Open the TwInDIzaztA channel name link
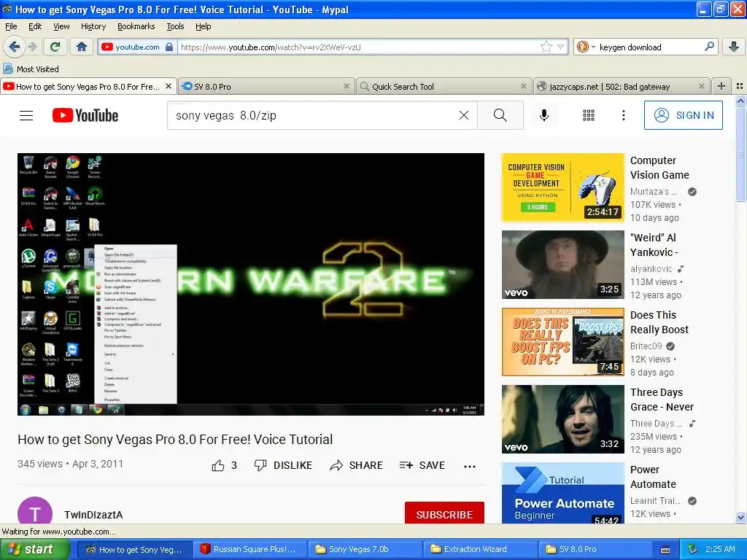The image size is (747, 560). [93, 515]
